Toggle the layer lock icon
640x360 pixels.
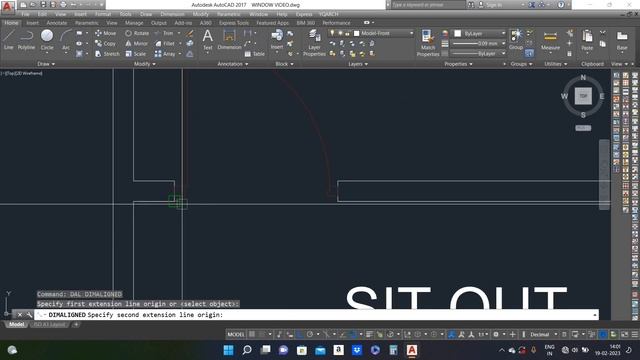tap(347, 33)
